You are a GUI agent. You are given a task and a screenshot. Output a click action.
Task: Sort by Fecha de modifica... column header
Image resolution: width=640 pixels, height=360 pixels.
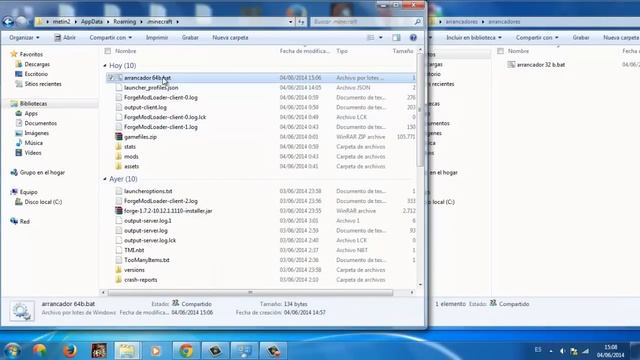(x=305, y=51)
